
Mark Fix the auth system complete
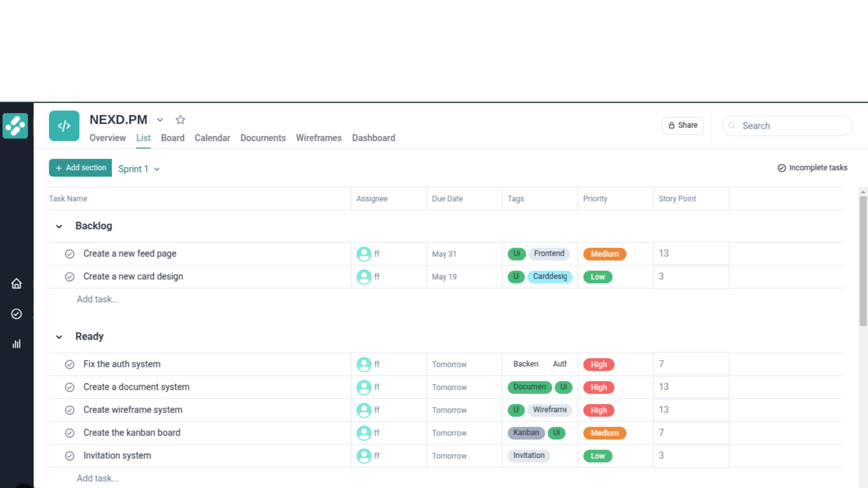click(x=70, y=364)
